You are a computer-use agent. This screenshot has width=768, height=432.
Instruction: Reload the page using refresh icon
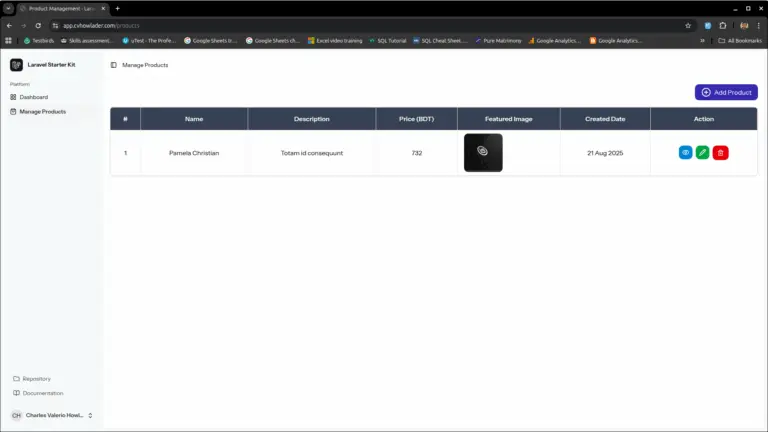pos(38,25)
